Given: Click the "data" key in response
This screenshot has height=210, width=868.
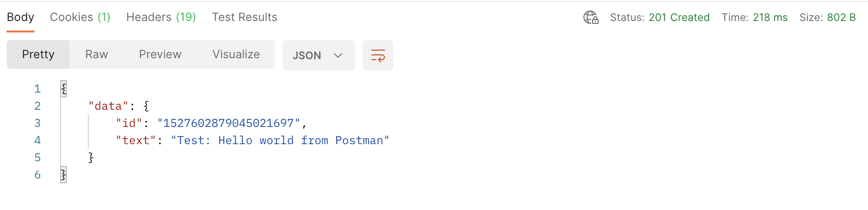Looking at the screenshot, I should (x=108, y=106).
